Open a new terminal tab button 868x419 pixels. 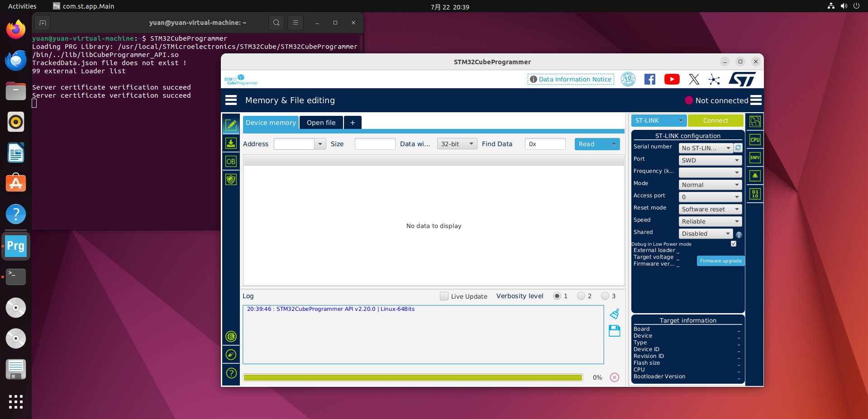click(x=43, y=23)
